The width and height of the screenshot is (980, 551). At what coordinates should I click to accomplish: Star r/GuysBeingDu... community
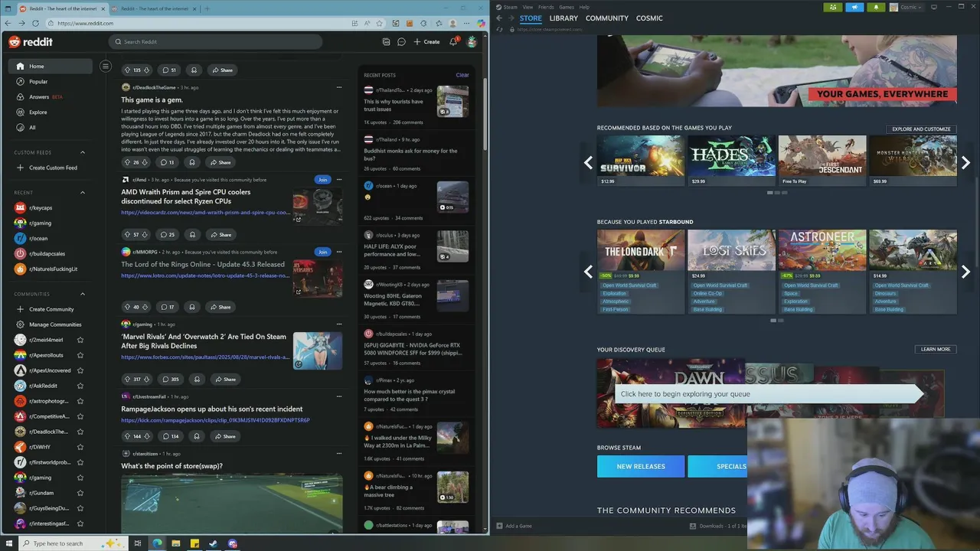[80, 508]
